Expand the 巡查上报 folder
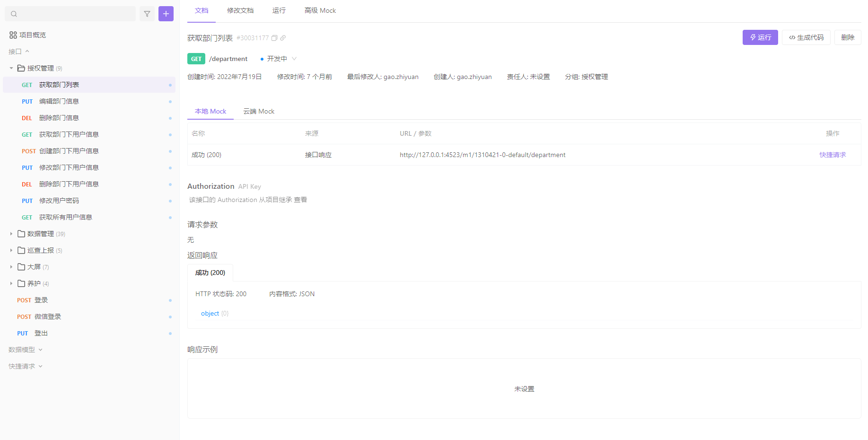 (11, 250)
